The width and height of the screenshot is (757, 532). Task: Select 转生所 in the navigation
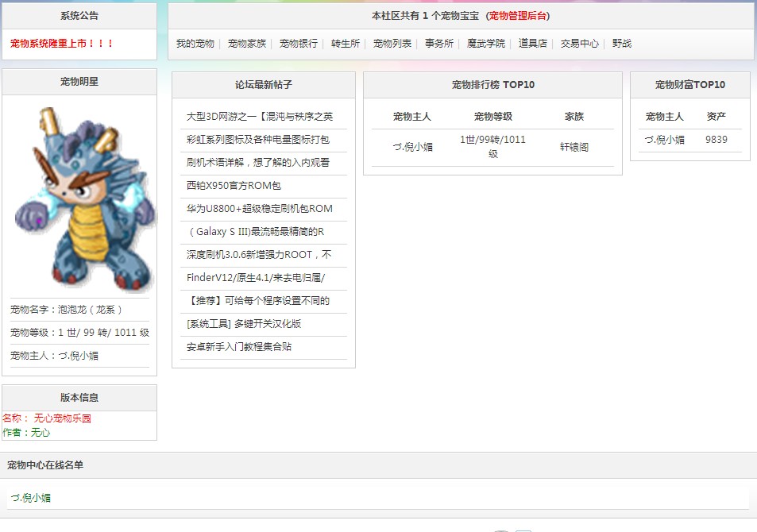click(x=346, y=44)
